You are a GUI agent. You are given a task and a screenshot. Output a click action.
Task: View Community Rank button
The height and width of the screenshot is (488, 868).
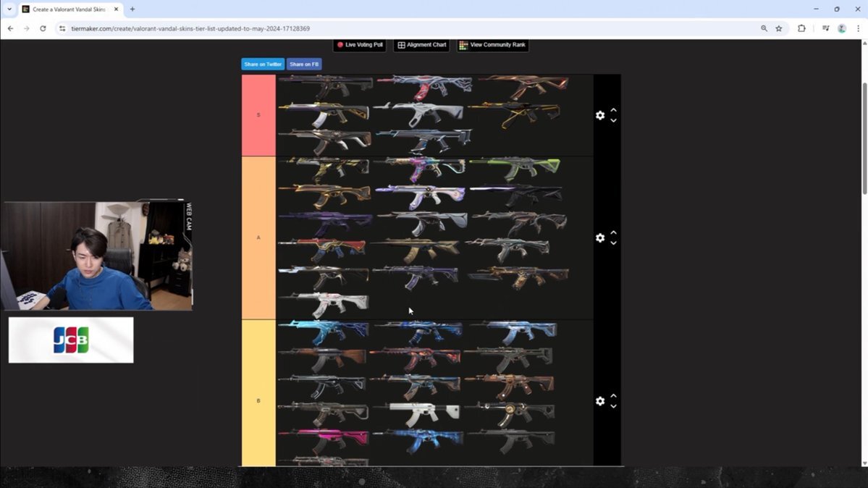[493, 45]
